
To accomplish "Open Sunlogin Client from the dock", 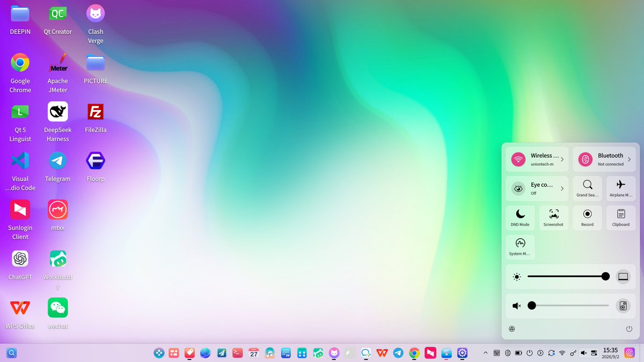I will 430,353.
